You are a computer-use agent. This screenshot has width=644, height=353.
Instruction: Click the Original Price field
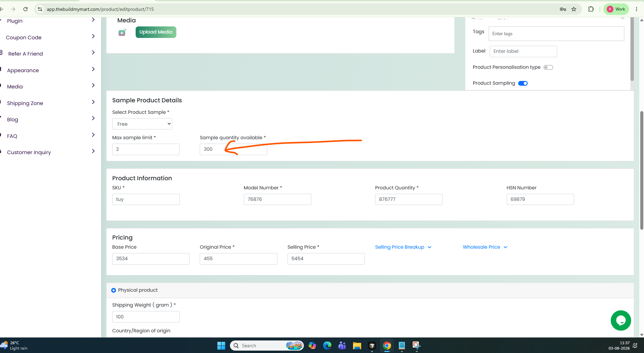(x=238, y=259)
